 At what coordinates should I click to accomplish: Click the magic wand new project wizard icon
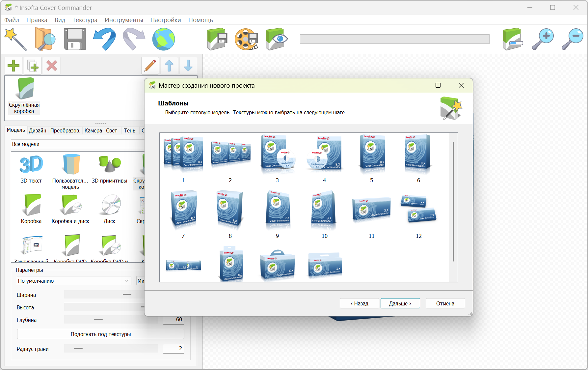[x=15, y=39]
